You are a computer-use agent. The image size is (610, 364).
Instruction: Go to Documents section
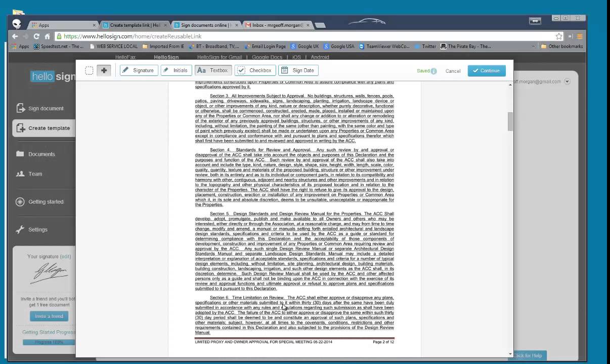(x=41, y=154)
